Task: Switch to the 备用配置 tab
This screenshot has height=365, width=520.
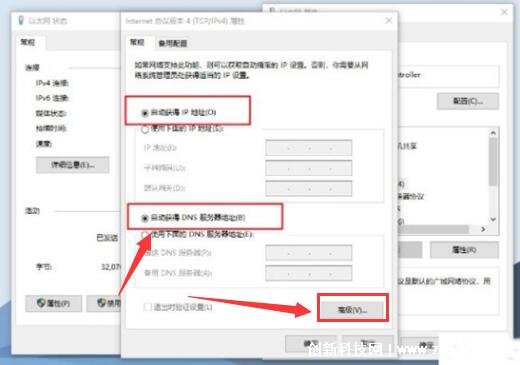Action: click(x=172, y=43)
